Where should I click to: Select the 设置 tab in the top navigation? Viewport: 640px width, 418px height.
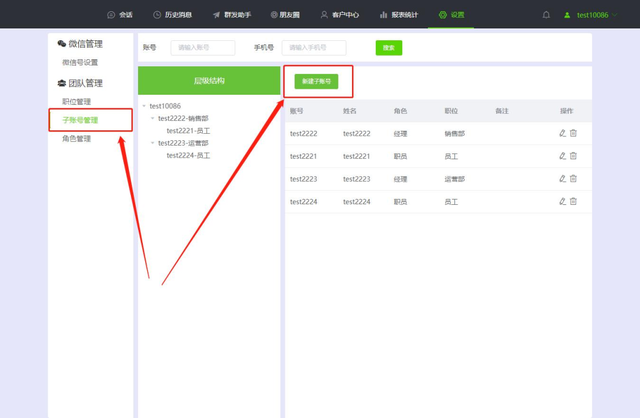click(x=451, y=15)
